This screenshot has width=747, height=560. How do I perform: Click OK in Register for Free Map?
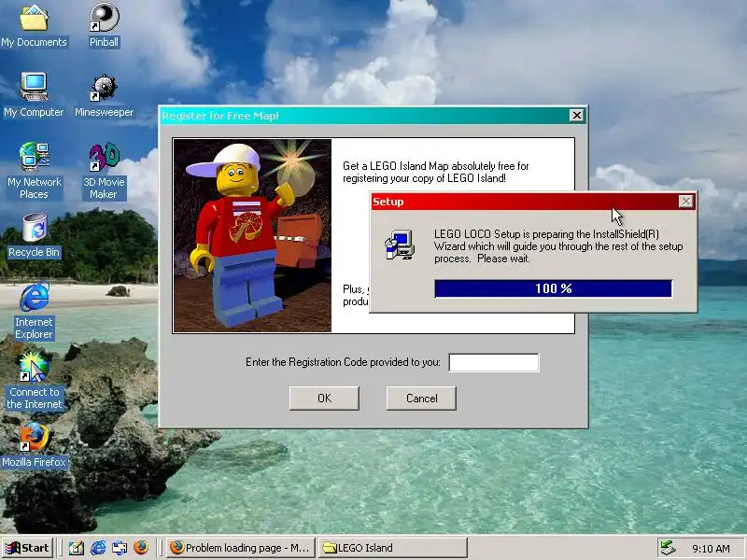coord(324,399)
